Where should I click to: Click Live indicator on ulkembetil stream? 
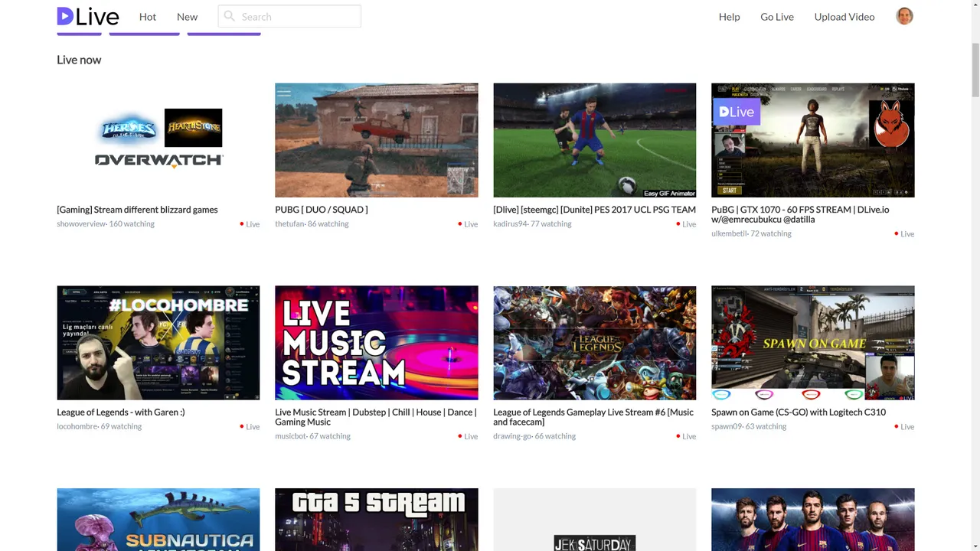coord(905,234)
